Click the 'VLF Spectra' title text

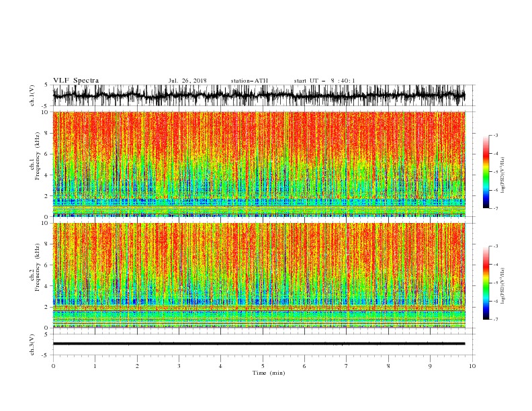point(76,81)
